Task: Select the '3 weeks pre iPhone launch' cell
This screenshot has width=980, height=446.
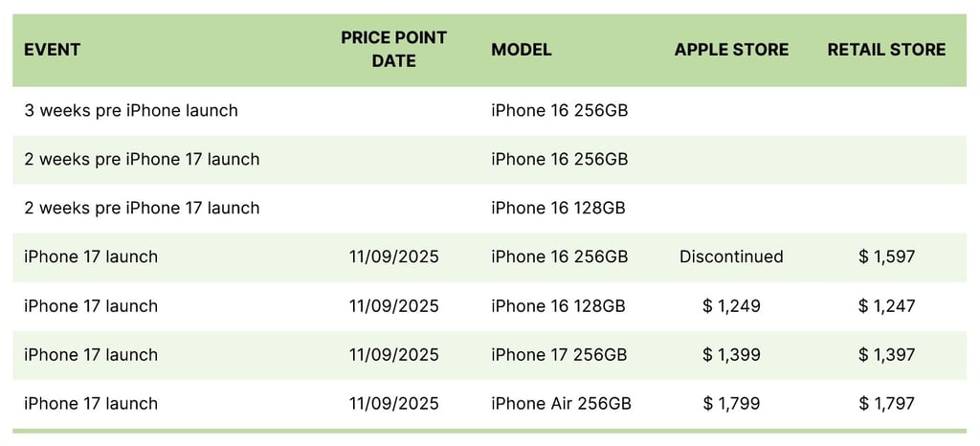Action: 131,111
